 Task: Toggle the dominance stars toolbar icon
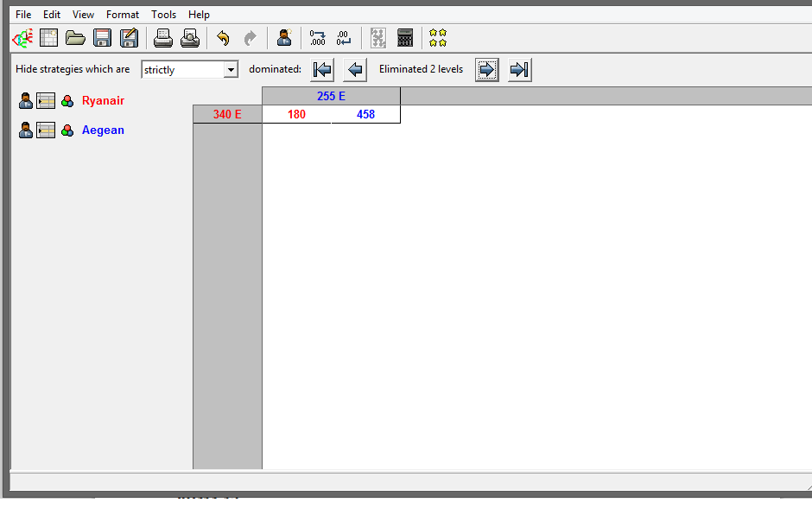pos(438,38)
